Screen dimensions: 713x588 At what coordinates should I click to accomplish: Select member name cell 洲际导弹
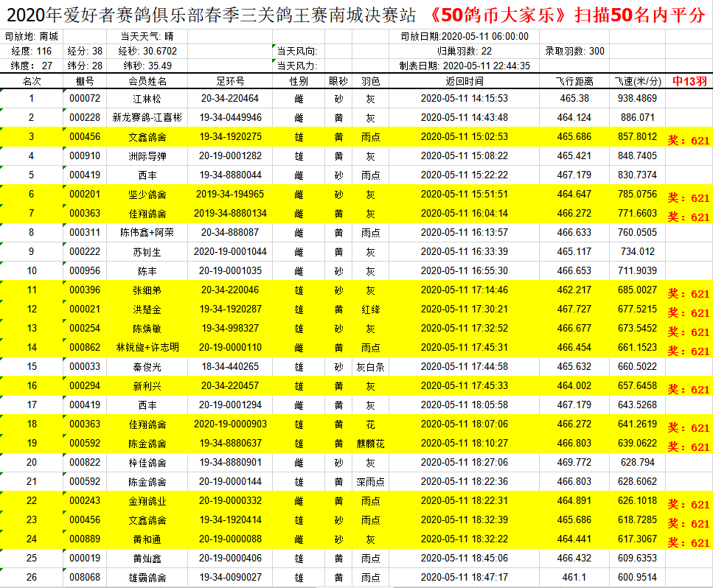[147, 156]
